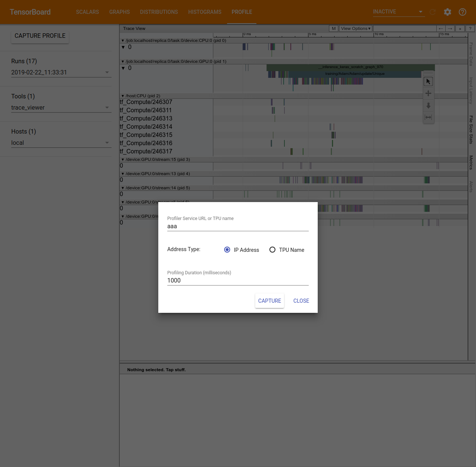The width and height of the screenshot is (476, 467).
Task: Collapse the GPU:0/stream:13 (pid 4) section
Action: coord(123,174)
